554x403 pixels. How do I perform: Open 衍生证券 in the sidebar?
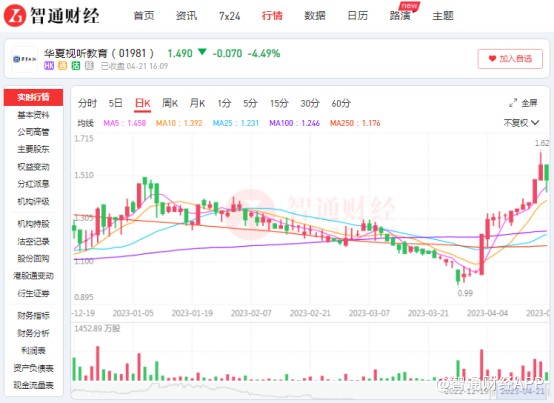tap(34, 293)
